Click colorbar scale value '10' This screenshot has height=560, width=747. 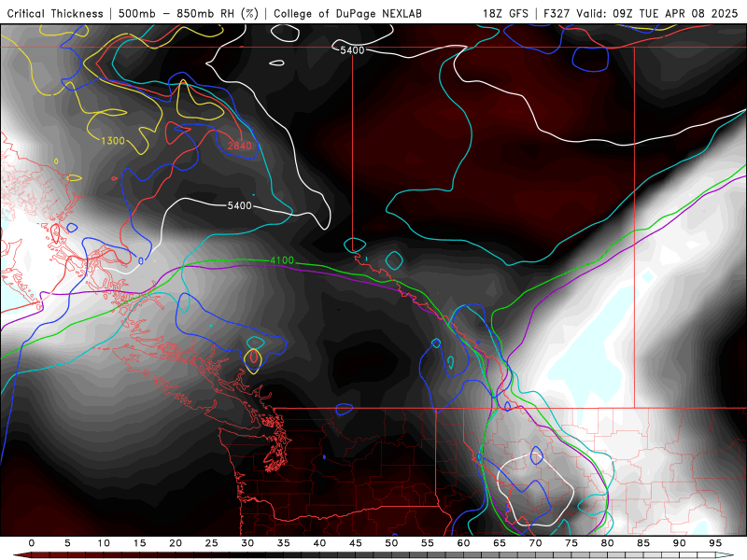tap(104, 543)
